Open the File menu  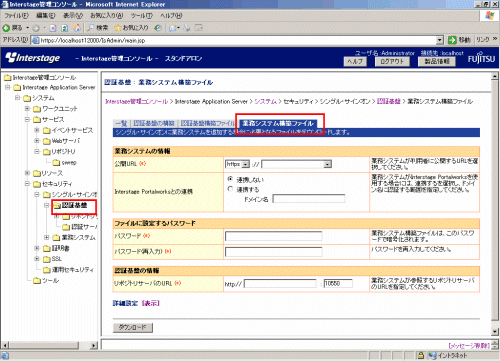coord(16,16)
